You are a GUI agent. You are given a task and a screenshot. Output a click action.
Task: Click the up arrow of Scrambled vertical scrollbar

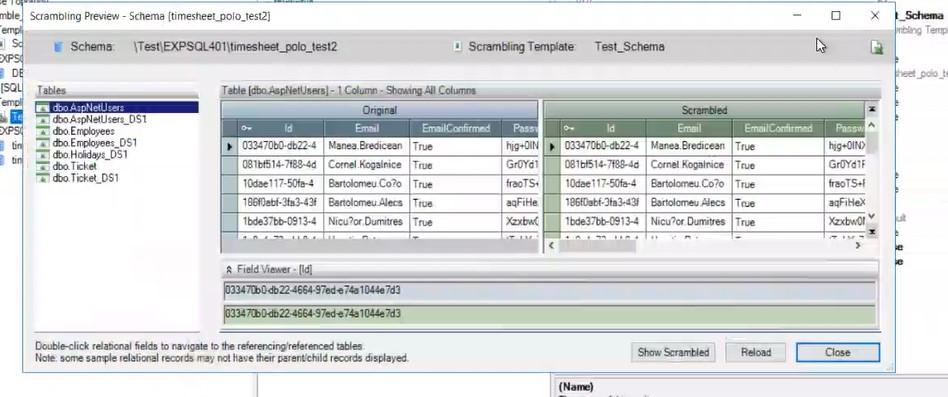(872, 125)
